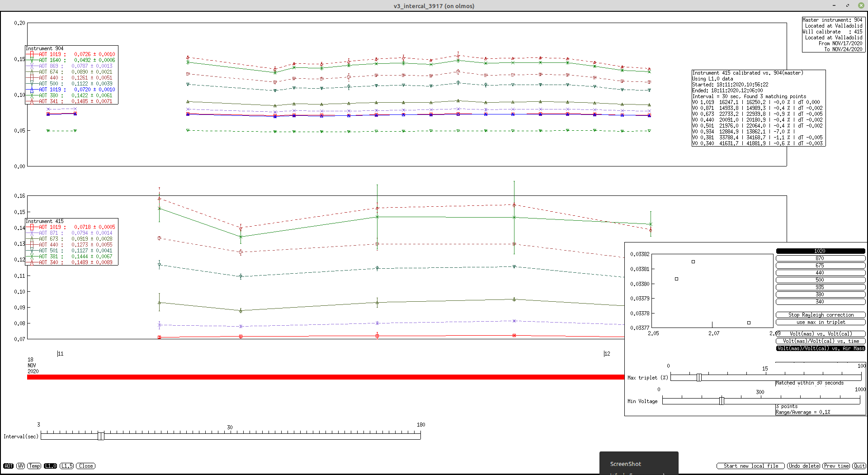868x475 pixels.
Task: Click the Undo delete button
Action: (x=803, y=466)
